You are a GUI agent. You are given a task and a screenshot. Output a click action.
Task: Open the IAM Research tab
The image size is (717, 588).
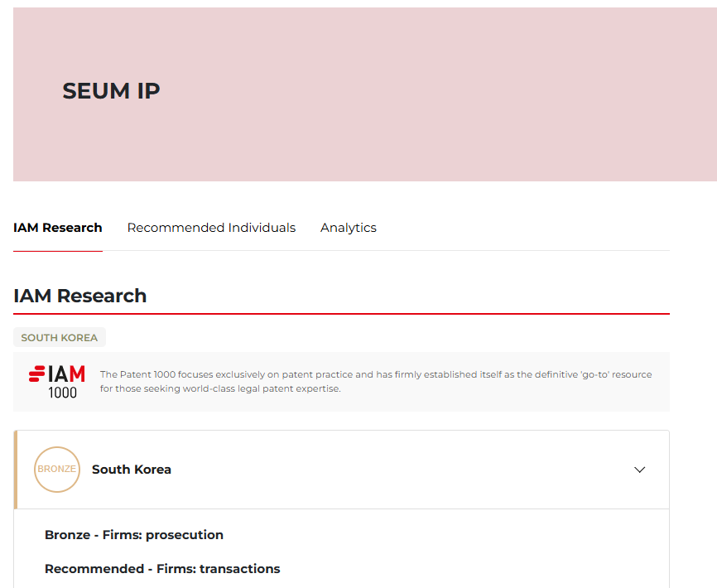pos(58,228)
